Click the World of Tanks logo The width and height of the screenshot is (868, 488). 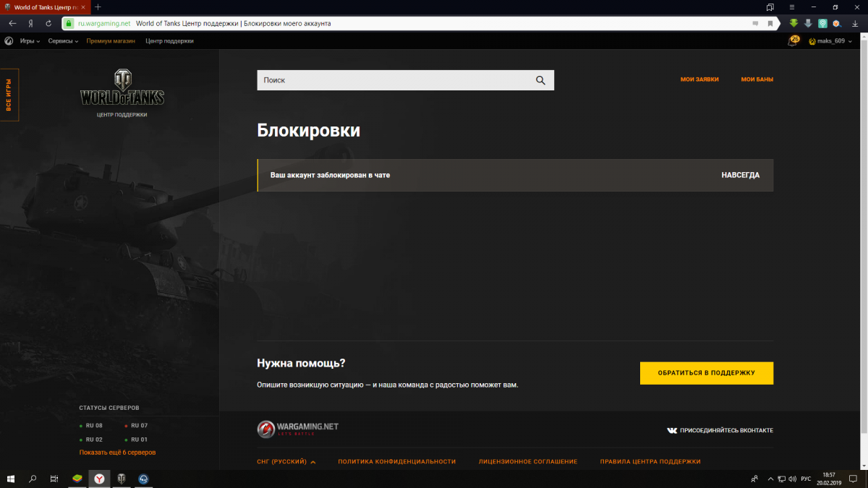point(122,89)
